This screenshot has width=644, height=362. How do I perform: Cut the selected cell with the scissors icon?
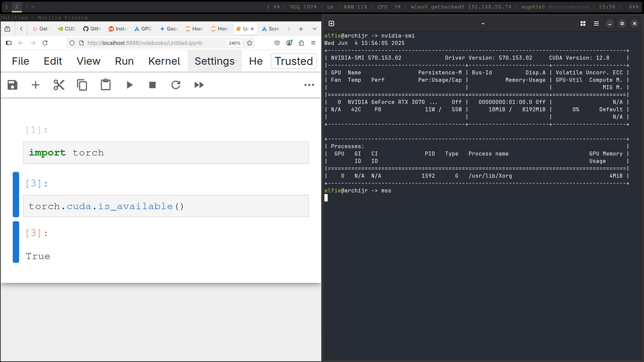pos(59,85)
